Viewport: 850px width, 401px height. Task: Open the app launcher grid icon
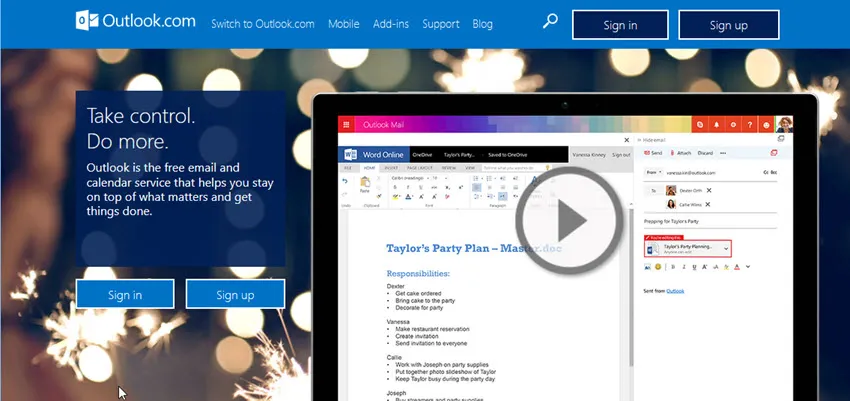[x=346, y=126]
